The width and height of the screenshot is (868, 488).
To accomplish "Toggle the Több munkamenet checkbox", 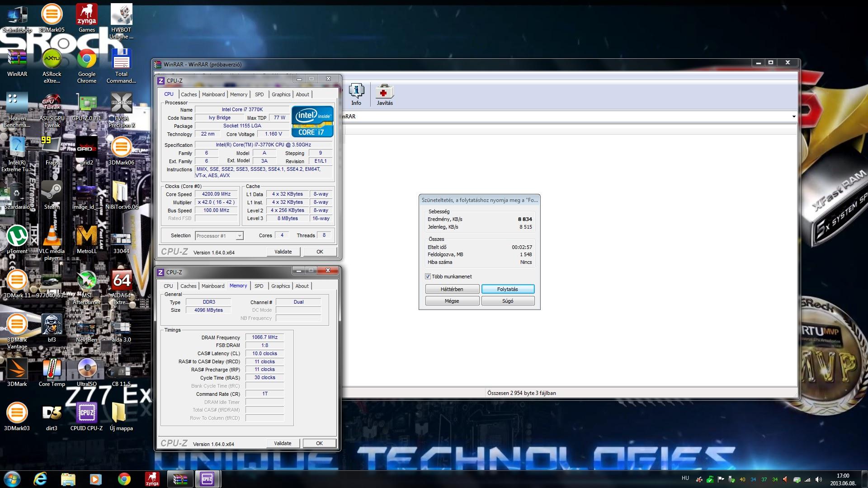I will [428, 277].
